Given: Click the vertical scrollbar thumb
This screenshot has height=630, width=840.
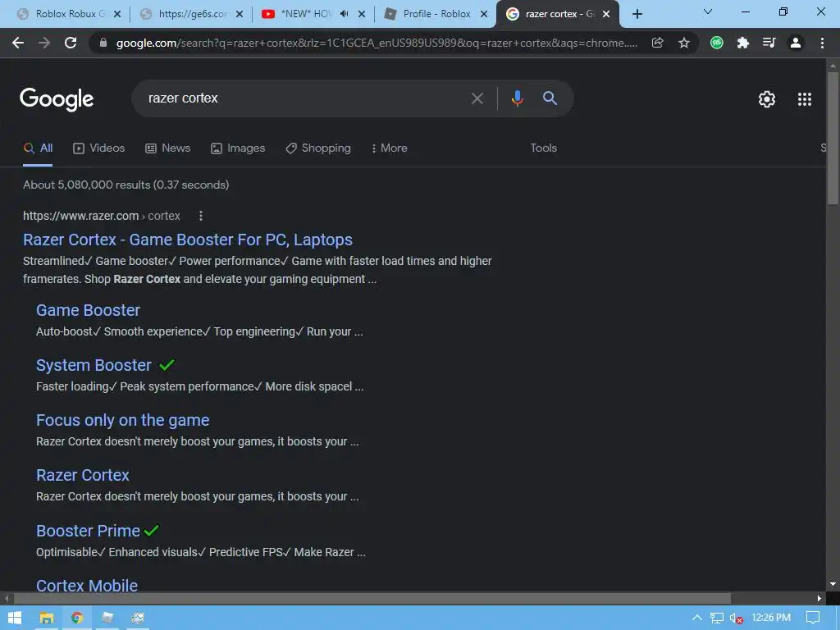Looking at the screenshot, I should pos(833,138).
